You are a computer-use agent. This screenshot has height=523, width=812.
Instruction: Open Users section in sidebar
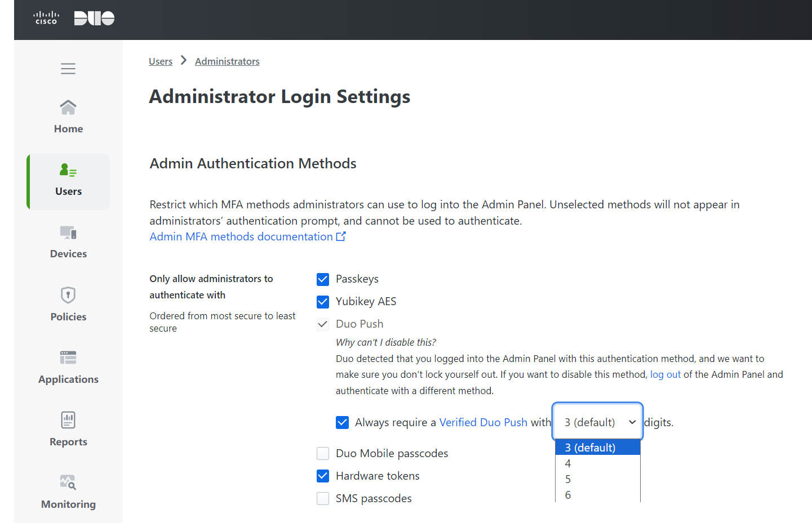[x=68, y=181]
